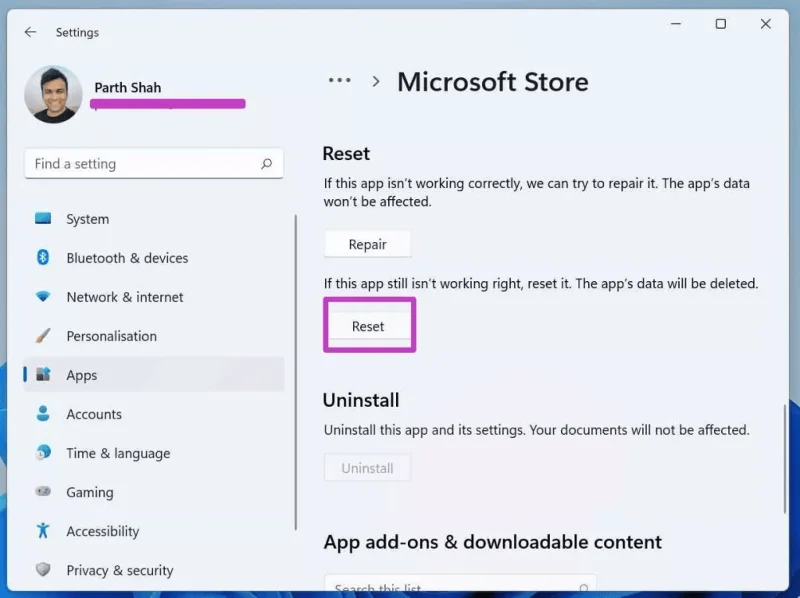800x598 pixels.
Task: Click the main pane vertical scrollbar
Action: [x=785, y=459]
